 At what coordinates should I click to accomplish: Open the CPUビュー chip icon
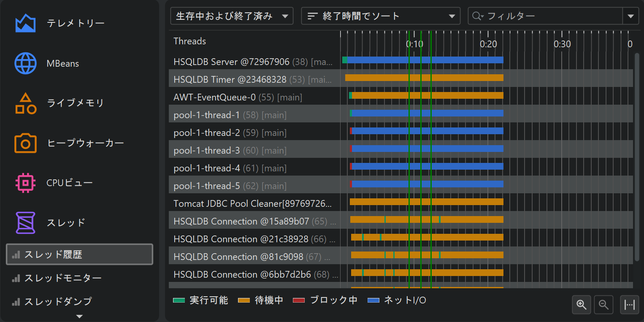pyautogui.click(x=25, y=183)
